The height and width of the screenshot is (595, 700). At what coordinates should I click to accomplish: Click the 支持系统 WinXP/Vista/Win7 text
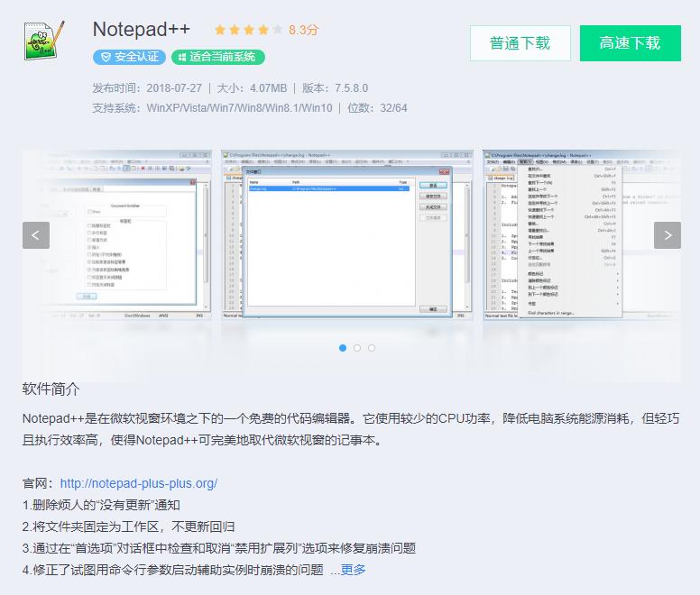[x=212, y=108]
